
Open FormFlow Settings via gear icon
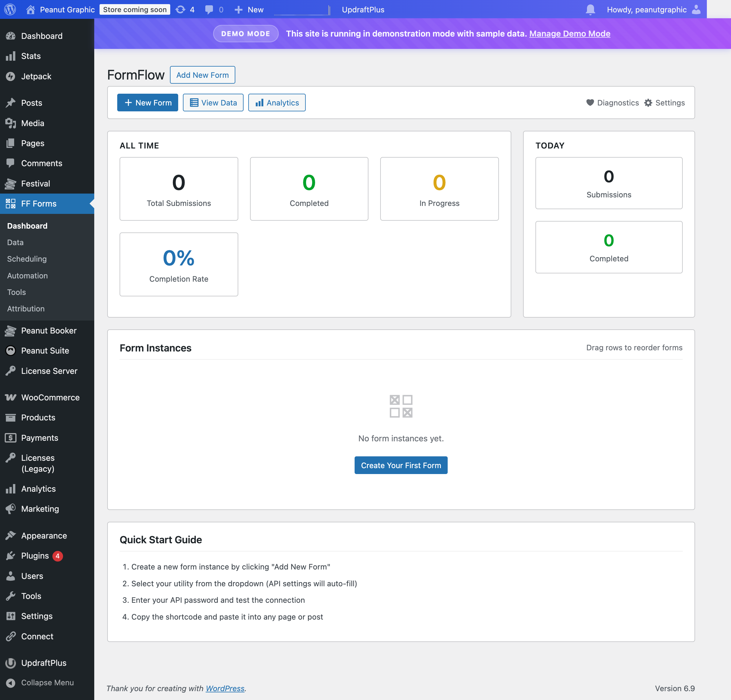point(648,103)
